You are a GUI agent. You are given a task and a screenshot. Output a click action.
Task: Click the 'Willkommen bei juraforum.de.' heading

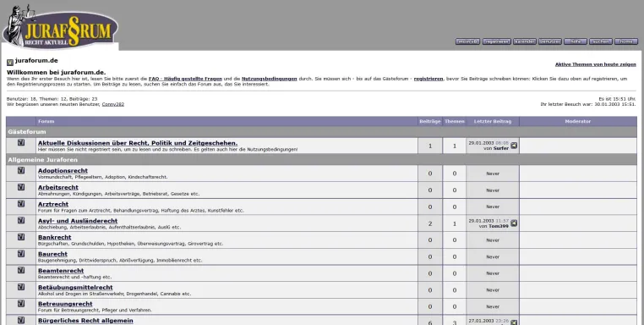coord(57,73)
